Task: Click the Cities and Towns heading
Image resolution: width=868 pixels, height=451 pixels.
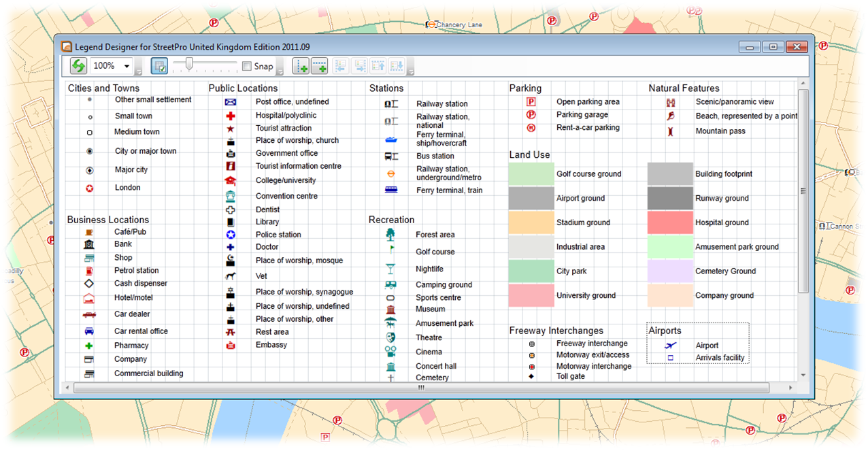Action: tap(103, 88)
